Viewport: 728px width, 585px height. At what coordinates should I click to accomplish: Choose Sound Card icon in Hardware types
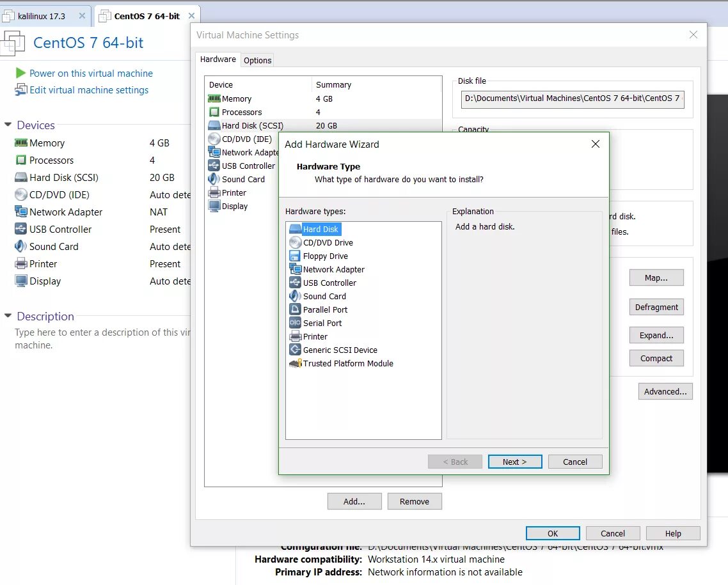pos(296,296)
